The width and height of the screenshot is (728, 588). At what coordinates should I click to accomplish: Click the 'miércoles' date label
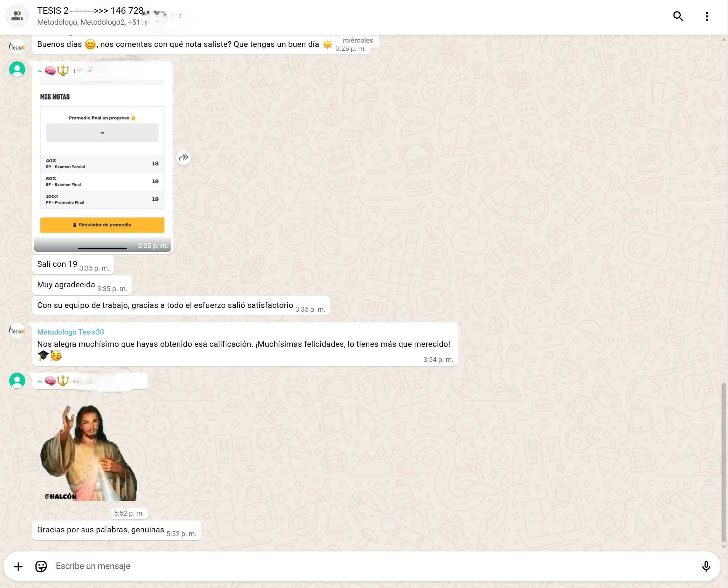(x=358, y=40)
